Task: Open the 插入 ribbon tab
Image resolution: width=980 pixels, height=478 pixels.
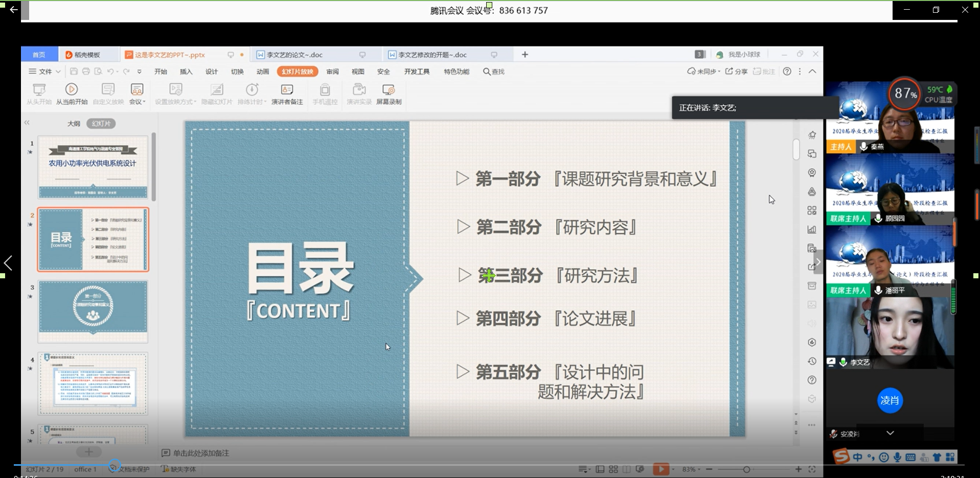Action: (x=186, y=71)
